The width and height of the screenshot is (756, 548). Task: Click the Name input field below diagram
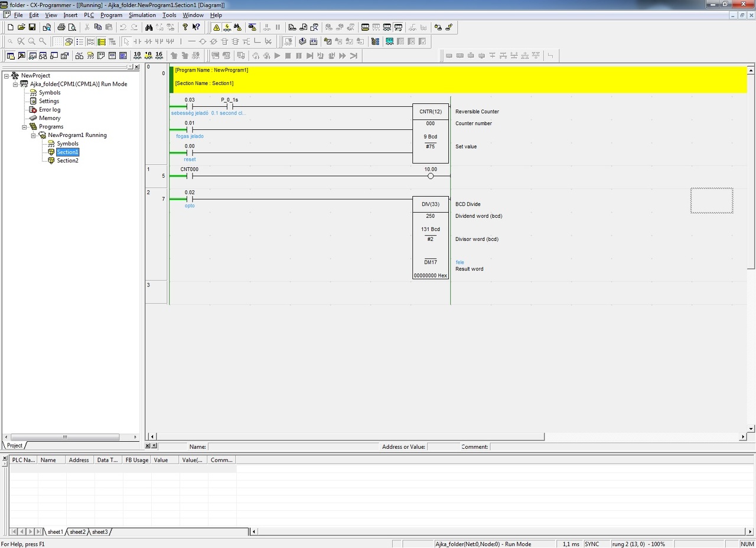293,447
